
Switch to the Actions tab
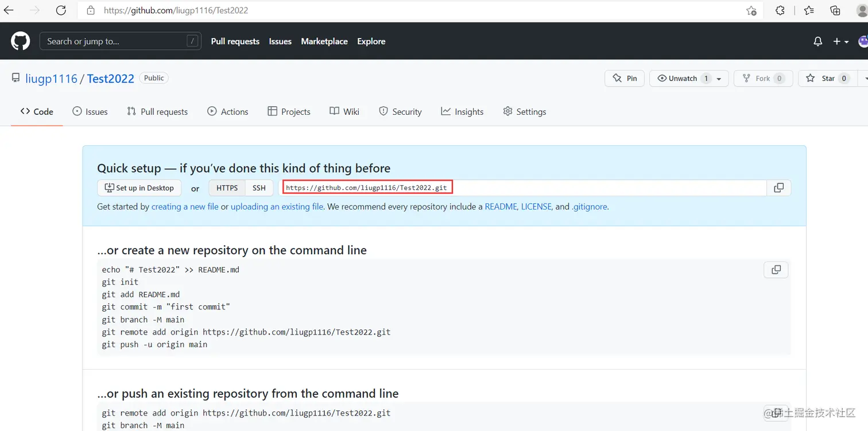[x=228, y=111]
